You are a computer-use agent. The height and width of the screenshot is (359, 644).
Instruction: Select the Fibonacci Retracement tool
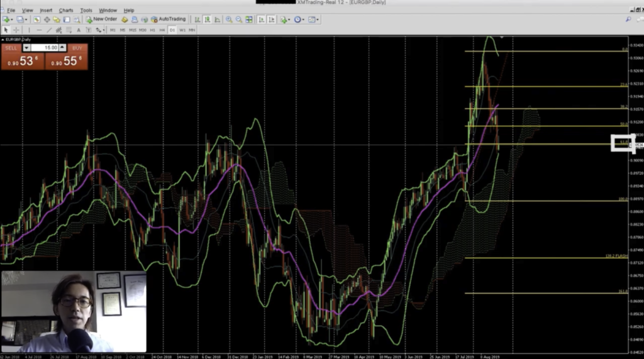[69, 30]
